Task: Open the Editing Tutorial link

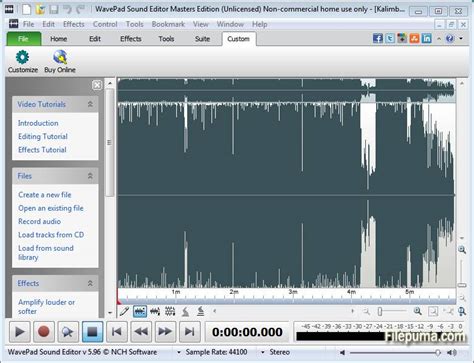Action: point(43,136)
